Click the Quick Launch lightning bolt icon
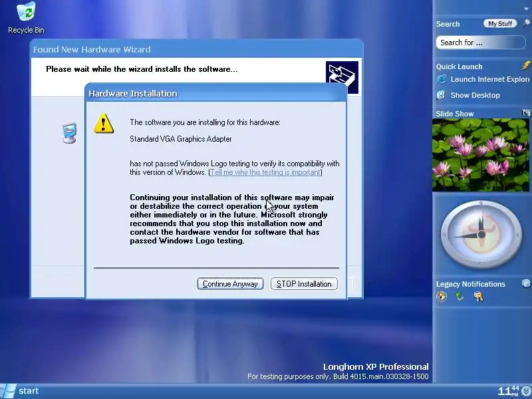 coord(526,65)
